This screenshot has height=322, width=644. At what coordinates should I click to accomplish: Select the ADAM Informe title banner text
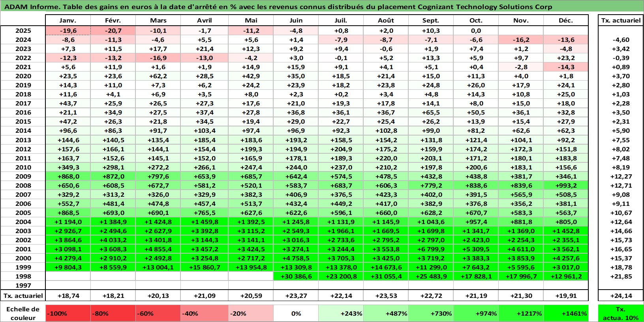(278, 7)
